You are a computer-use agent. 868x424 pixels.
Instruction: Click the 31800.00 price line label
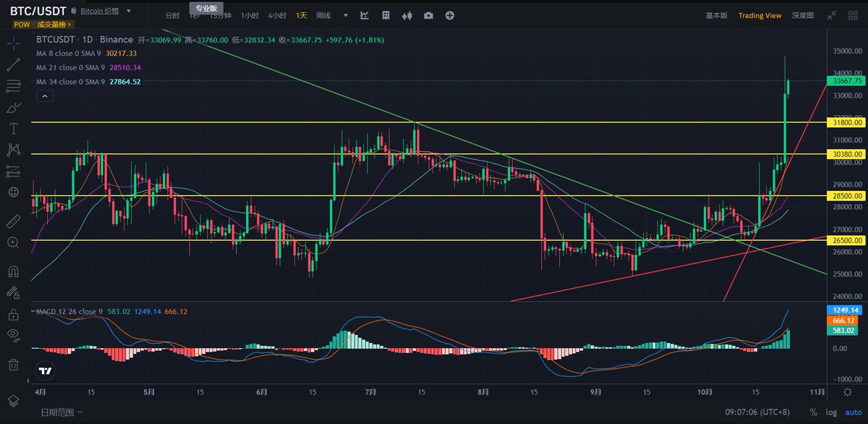(x=846, y=122)
